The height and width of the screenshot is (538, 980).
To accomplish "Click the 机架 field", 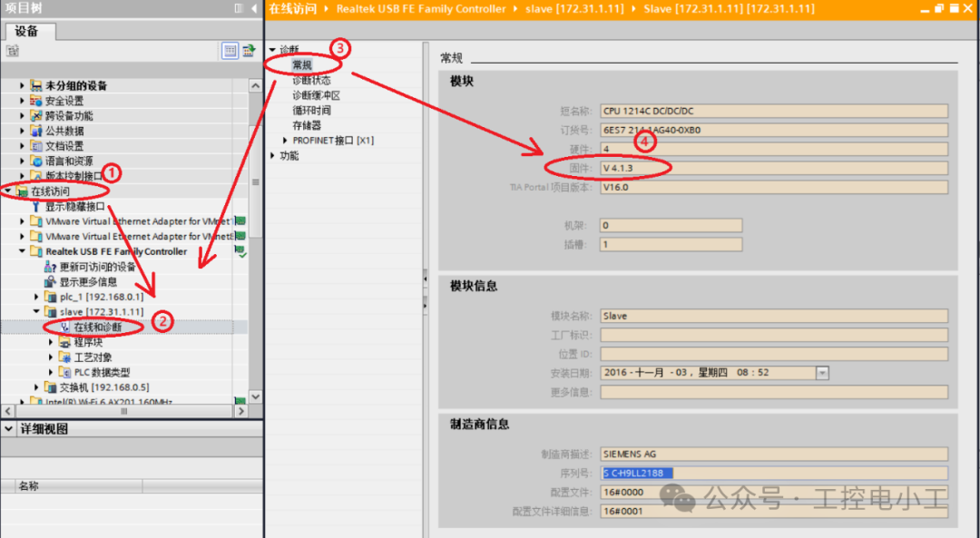I will click(671, 226).
